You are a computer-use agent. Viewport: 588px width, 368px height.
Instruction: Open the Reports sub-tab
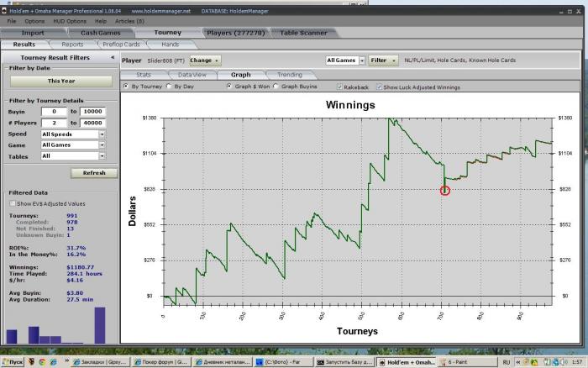72,45
